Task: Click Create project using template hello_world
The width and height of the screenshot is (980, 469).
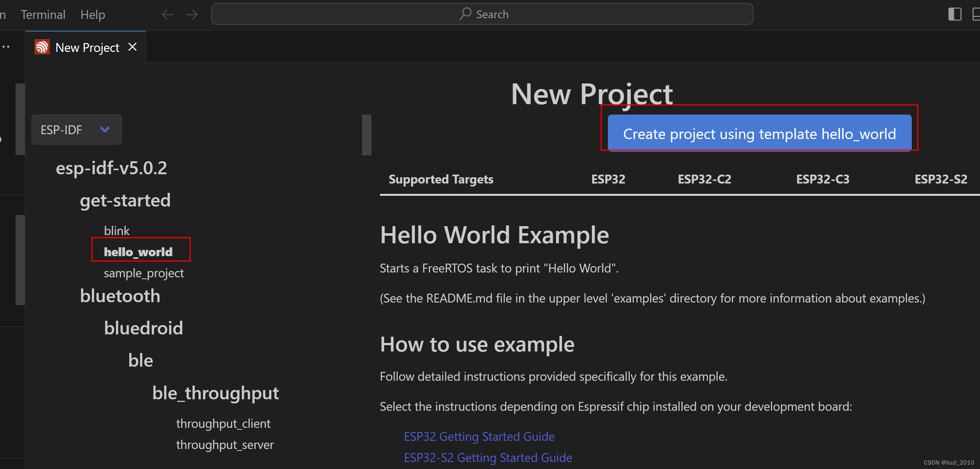Action: 759,133
